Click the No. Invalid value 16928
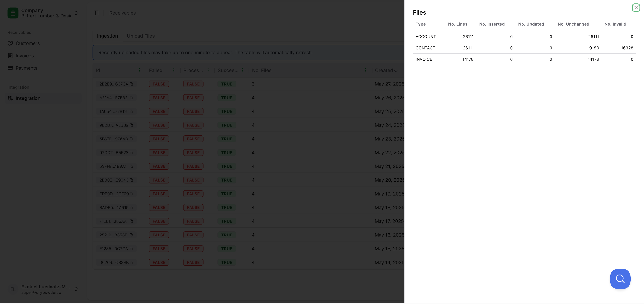This screenshot has width=644, height=304. [627, 48]
